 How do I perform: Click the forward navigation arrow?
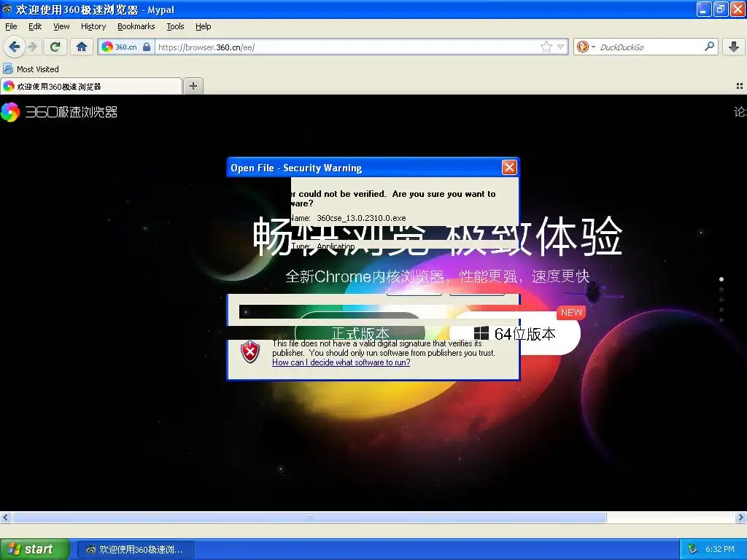tap(33, 47)
